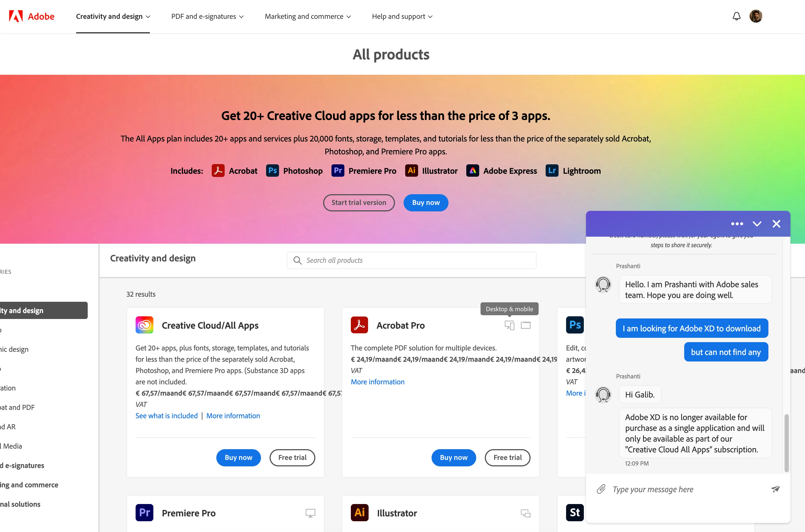Minimize chat window with chevron
The width and height of the screenshot is (805, 532).
(757, 224)
